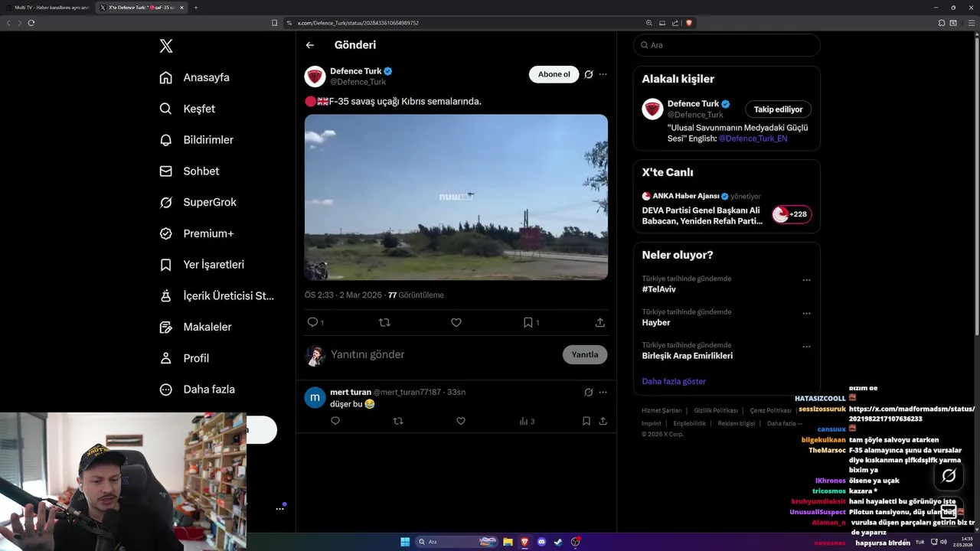This screenshot has width=980, height=551.
Task: Open Bildirimler notifications
Action: click(x=197, y=140)
